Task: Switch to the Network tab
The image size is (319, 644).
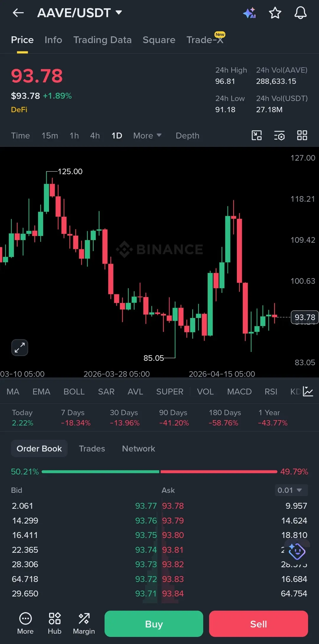Action: click(x=139, y=449)
